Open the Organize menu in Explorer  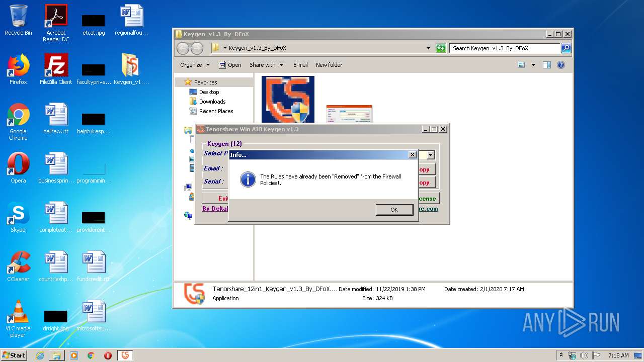click(x=195, y=65)
